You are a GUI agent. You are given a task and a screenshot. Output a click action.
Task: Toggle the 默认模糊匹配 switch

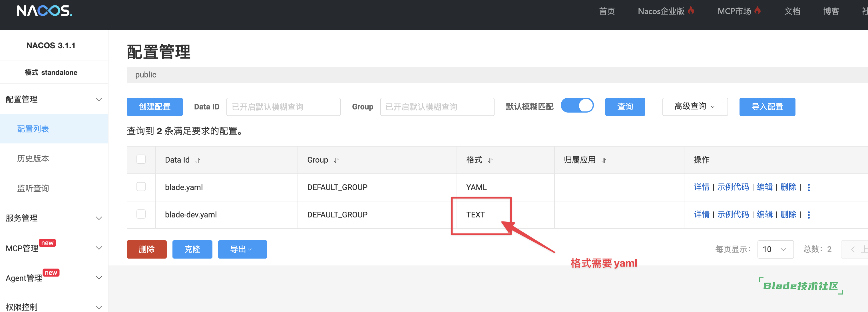577,106
